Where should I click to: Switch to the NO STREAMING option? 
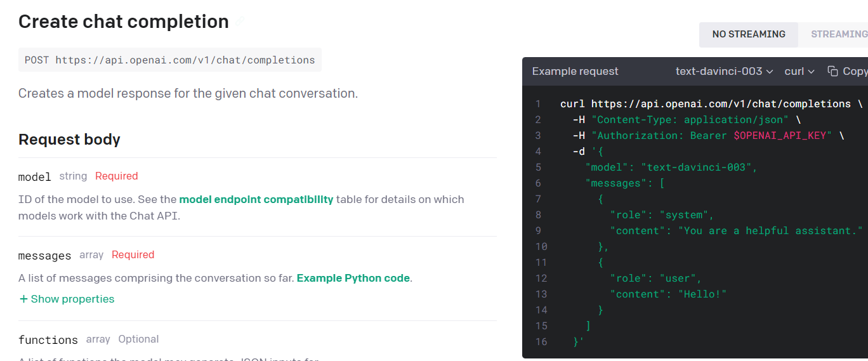(x=749, y=34)
